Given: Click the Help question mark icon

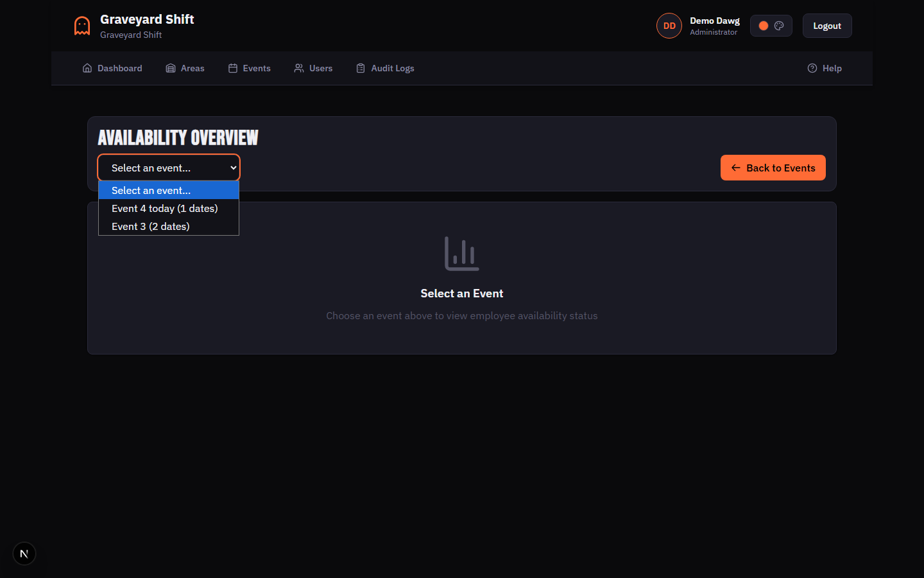Looking at the screenshot, I should pyautogui.click(x=812, y=68).
